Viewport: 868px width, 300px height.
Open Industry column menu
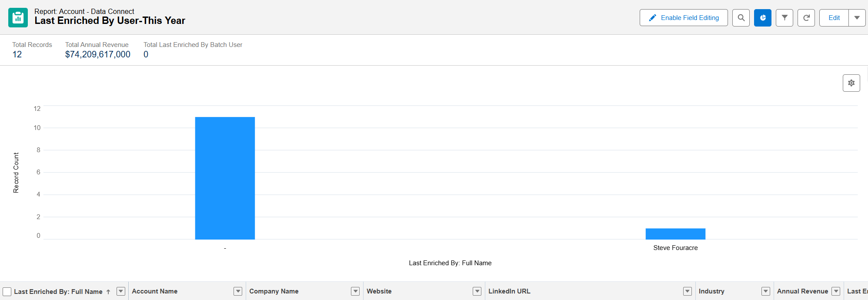[x=765, y=291]
